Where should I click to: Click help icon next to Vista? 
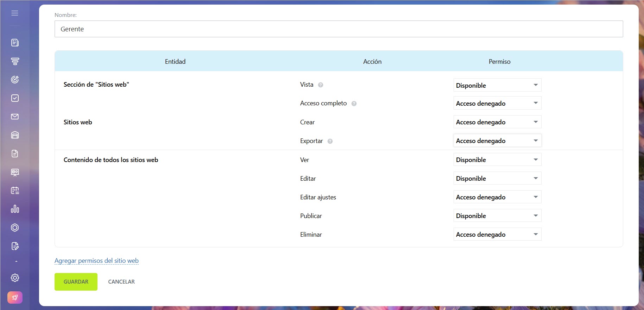321,85
